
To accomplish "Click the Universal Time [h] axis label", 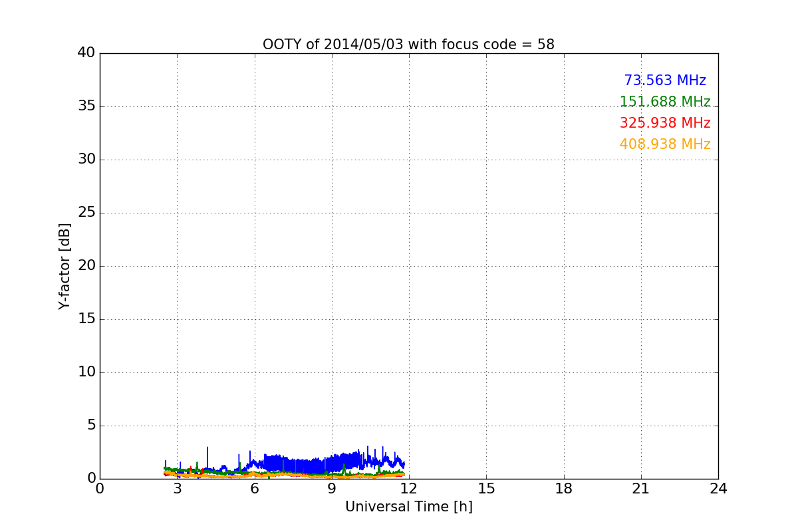I will 409,507.
